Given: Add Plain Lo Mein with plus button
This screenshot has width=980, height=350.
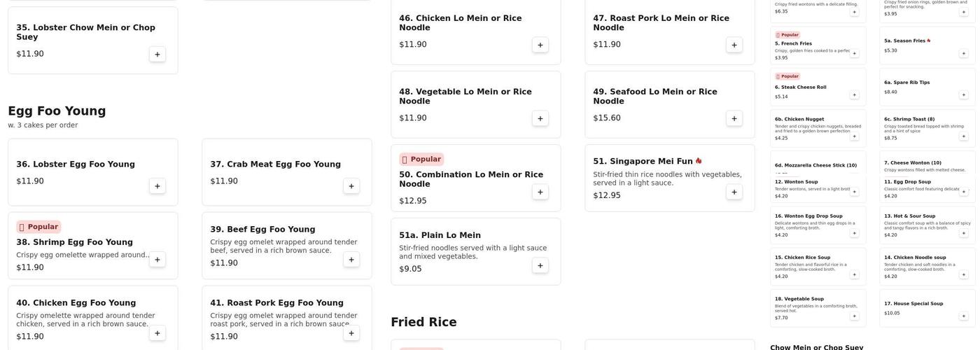Looking at the screenshot, I should (x=540, y=265).
